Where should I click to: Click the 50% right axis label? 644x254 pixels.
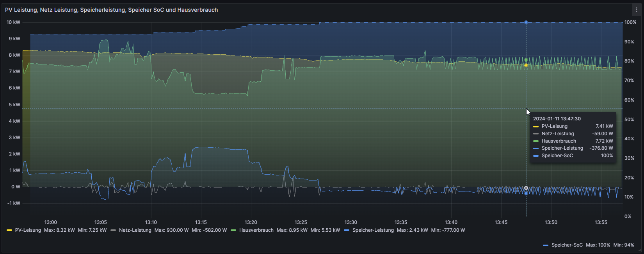click(x=629, y=120)
